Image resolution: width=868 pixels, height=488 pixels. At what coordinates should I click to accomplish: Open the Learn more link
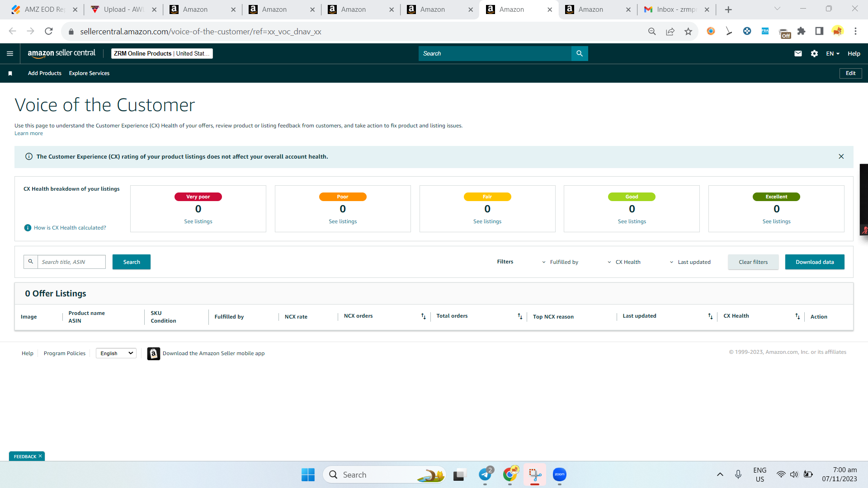click(28, 133)
